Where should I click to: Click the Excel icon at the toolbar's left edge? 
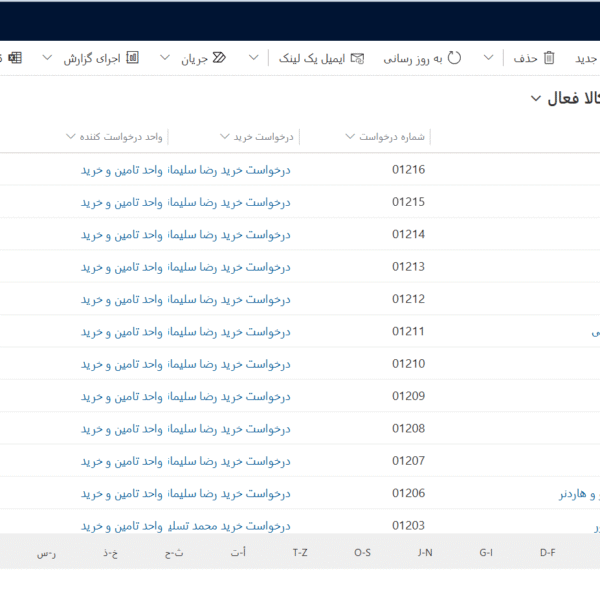[x=14, y=58]
